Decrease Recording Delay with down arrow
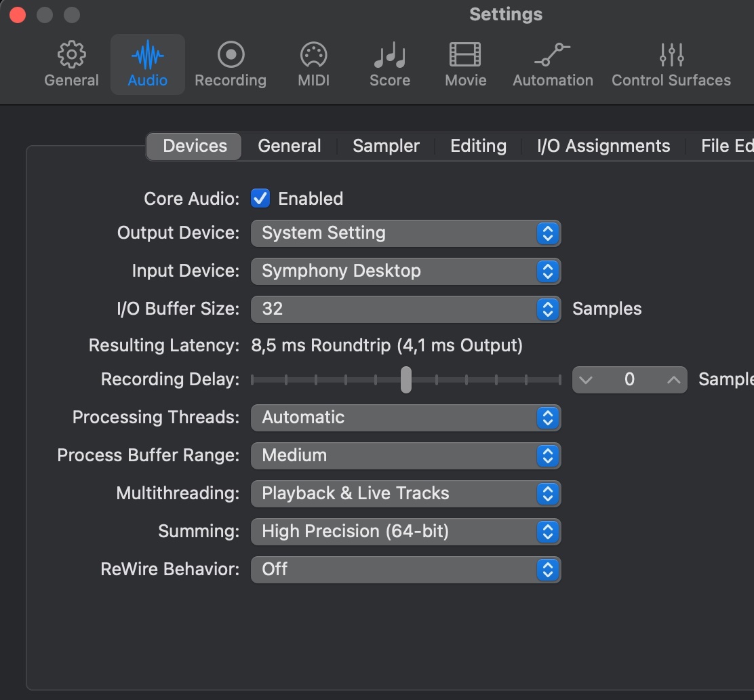Viewport: 754px width, 700px height. [x=587, y=380]
